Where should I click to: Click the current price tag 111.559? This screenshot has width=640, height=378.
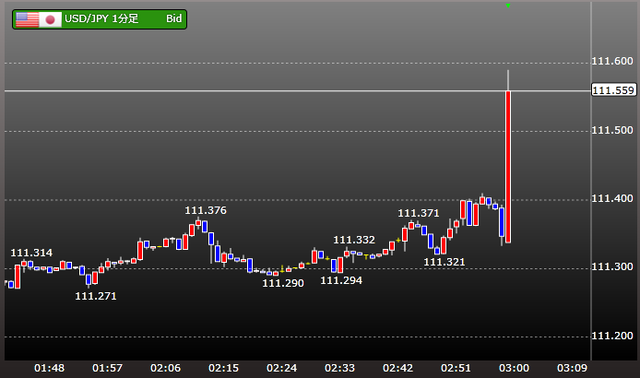coord(613,90)
